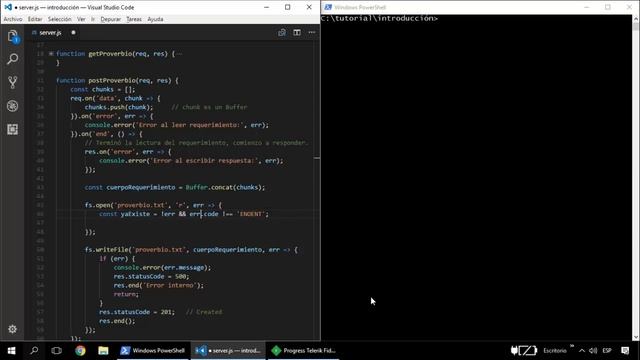Image resolution: width=640 pixels, height=360 pixels.
Task: Open File Explorer from taskbar
Action: pos(103,351)
